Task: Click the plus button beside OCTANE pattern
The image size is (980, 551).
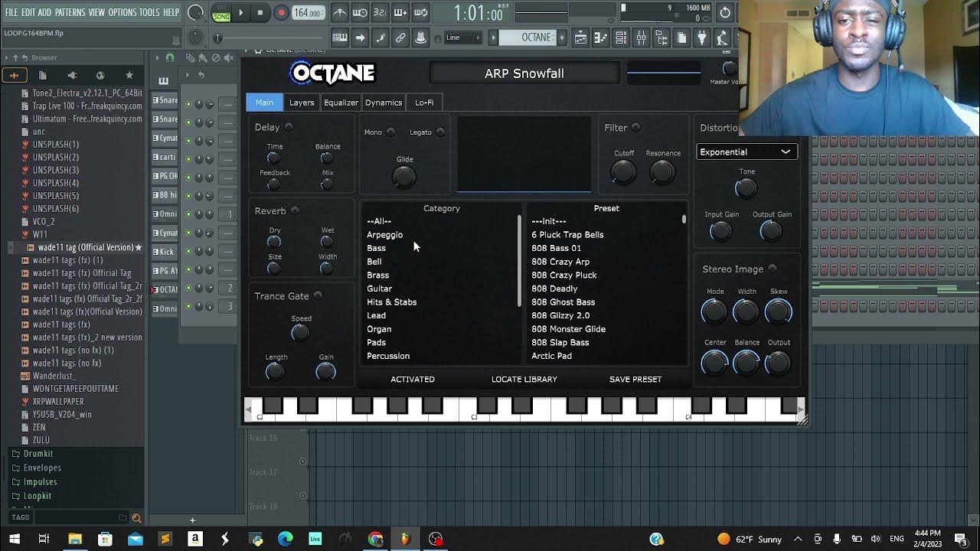Action: click(x=561, y=37)
